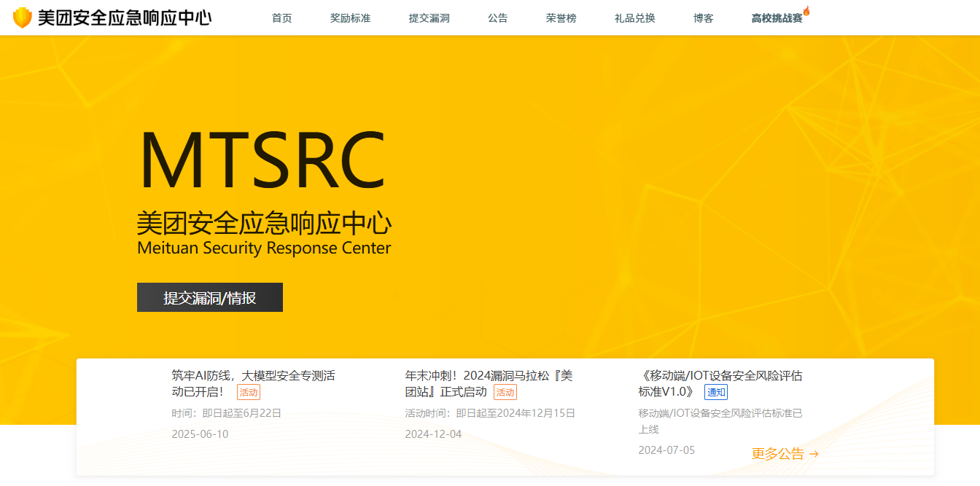Click the flame icon beside 高校挑战赛
The image size is (980, 486).
point(806,11)
